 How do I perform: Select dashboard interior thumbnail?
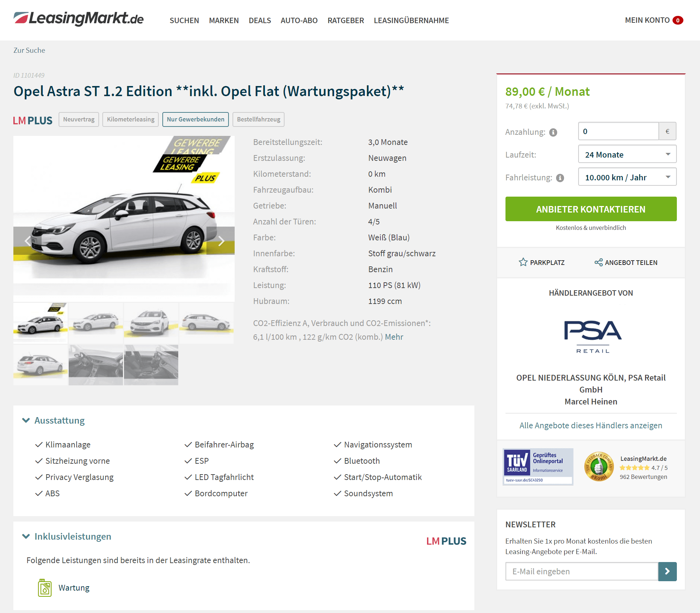click(96, 365)
